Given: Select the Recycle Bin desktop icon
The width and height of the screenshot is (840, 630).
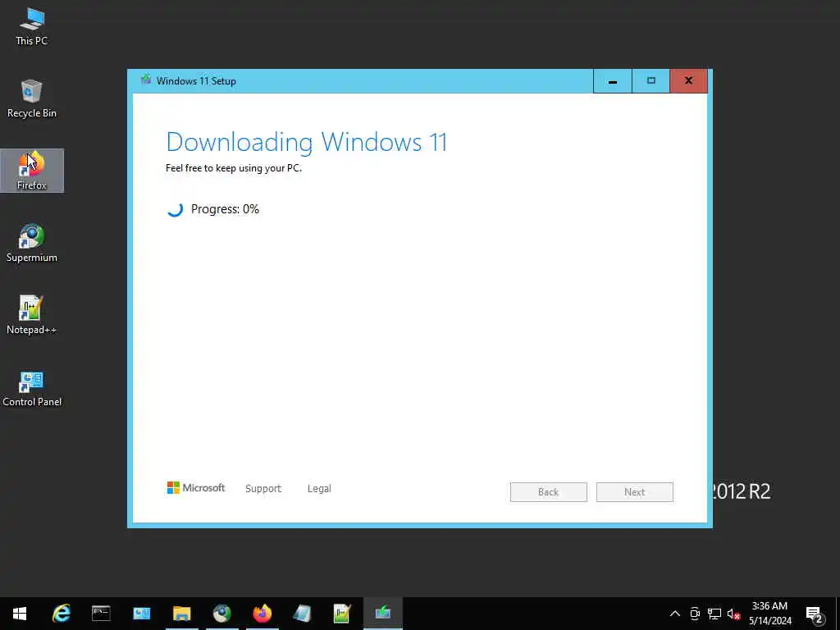Looking at the screenshot, I should click(x=32, y=99).
